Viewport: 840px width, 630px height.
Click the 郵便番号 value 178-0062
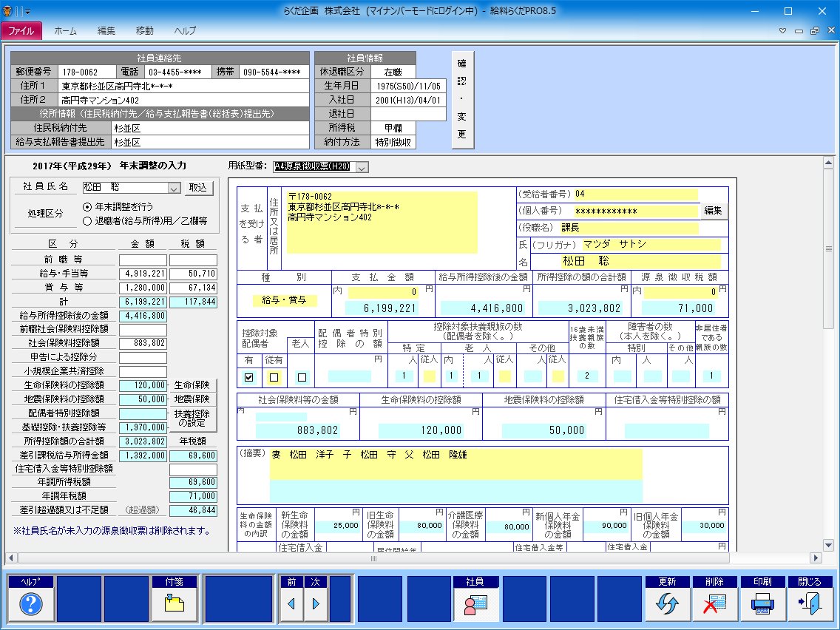(x=87, y=72)
